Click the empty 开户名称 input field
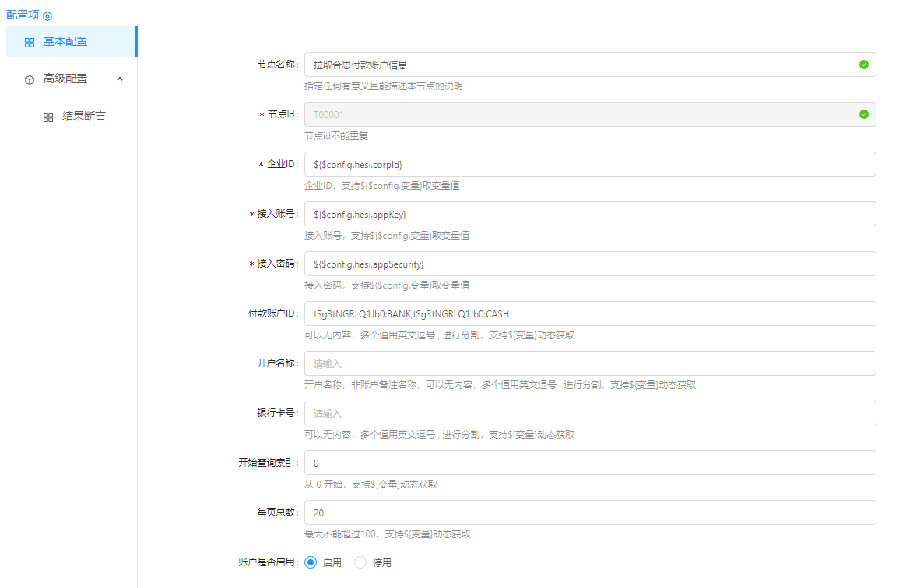 pos(589,363)
